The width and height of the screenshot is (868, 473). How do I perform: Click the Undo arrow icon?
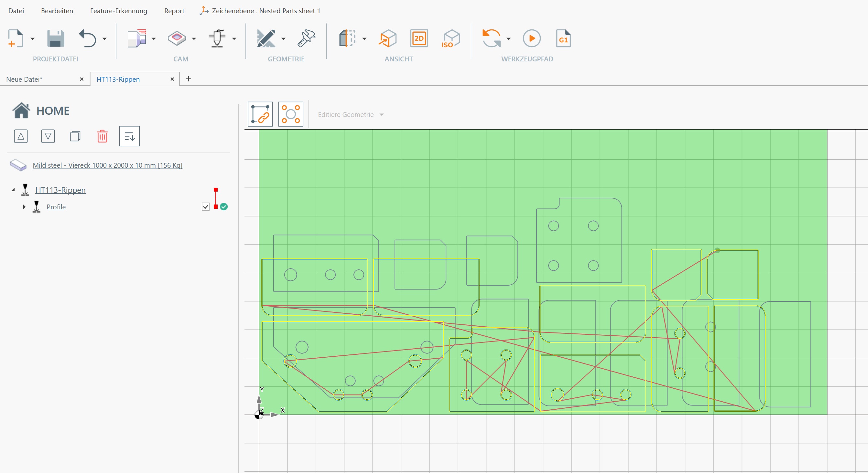coord(88,38)
